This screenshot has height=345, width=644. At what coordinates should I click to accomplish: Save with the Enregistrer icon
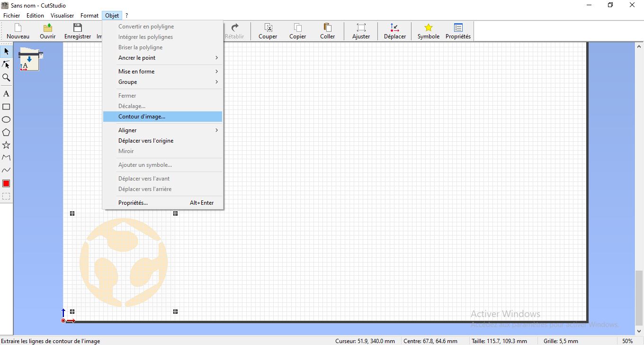[x=78, y=31]
